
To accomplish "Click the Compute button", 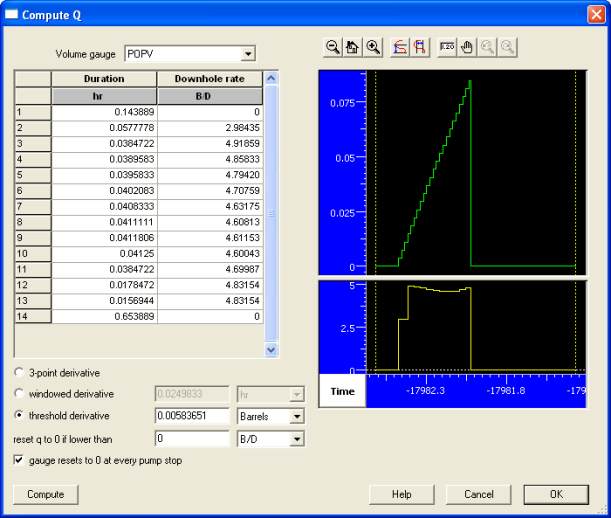I will pyautogui.click(x=45, y=494).
